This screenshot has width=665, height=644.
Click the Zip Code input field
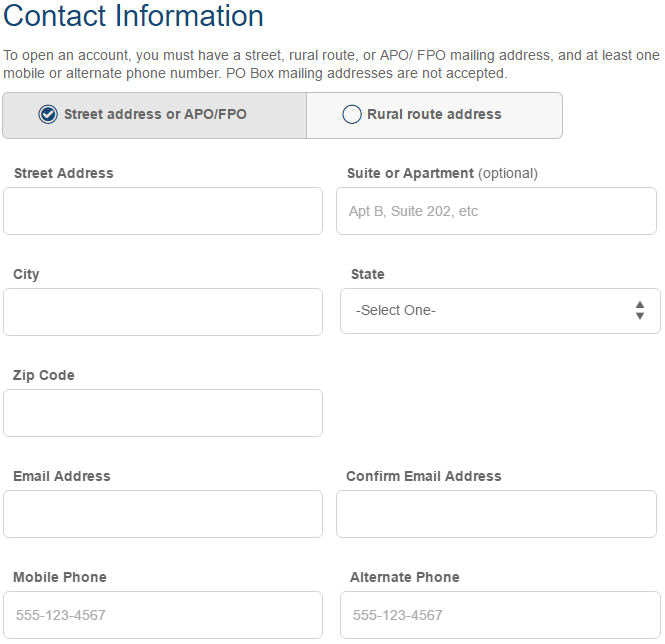pyautogui.click(x=163, y=413)
